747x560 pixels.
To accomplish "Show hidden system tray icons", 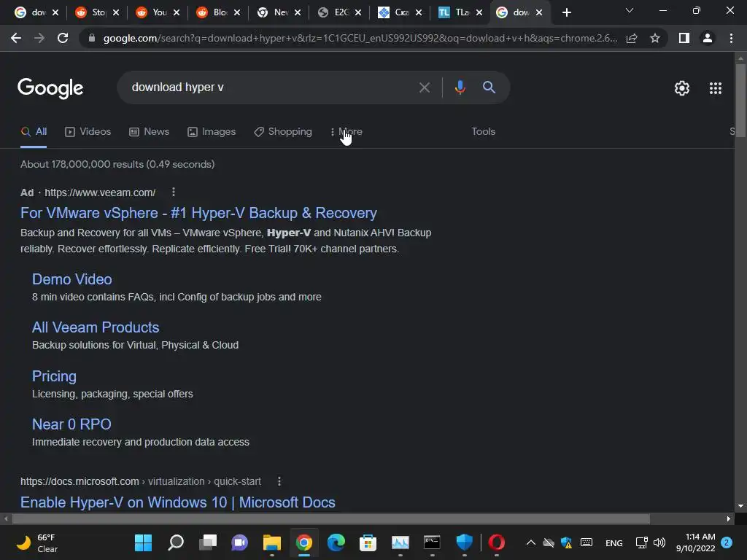I will [531, 542].
